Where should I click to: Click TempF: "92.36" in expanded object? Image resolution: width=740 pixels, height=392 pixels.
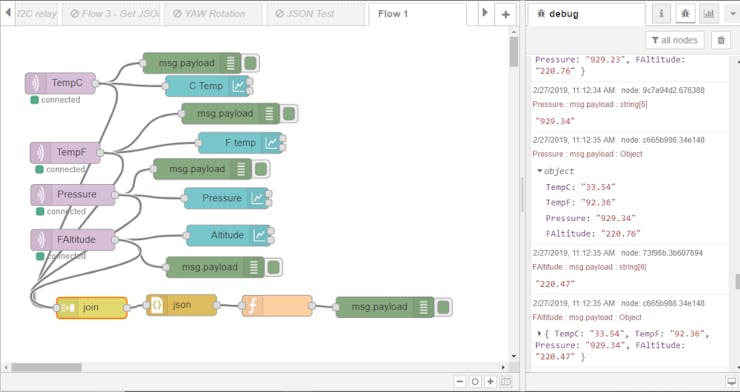(581, 202)
